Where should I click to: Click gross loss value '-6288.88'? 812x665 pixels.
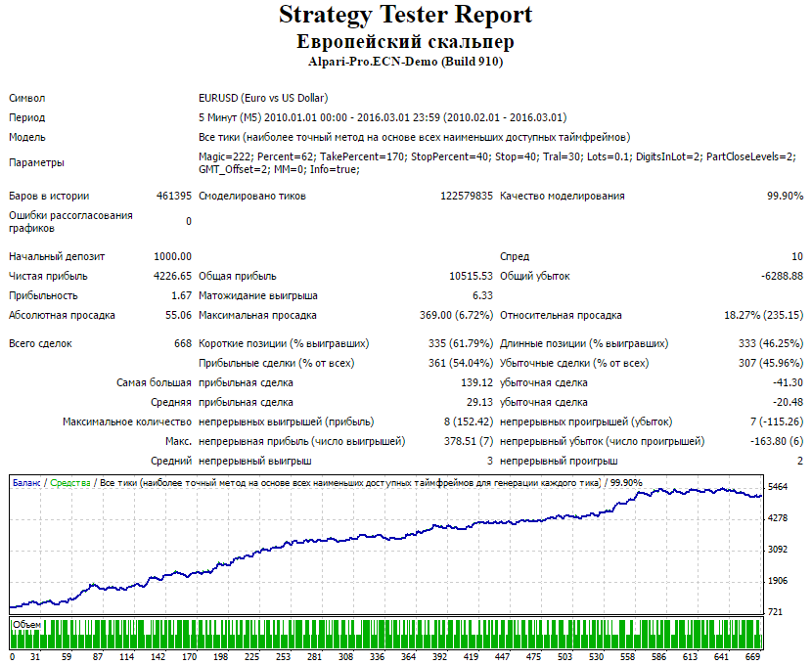click(782, 276)
